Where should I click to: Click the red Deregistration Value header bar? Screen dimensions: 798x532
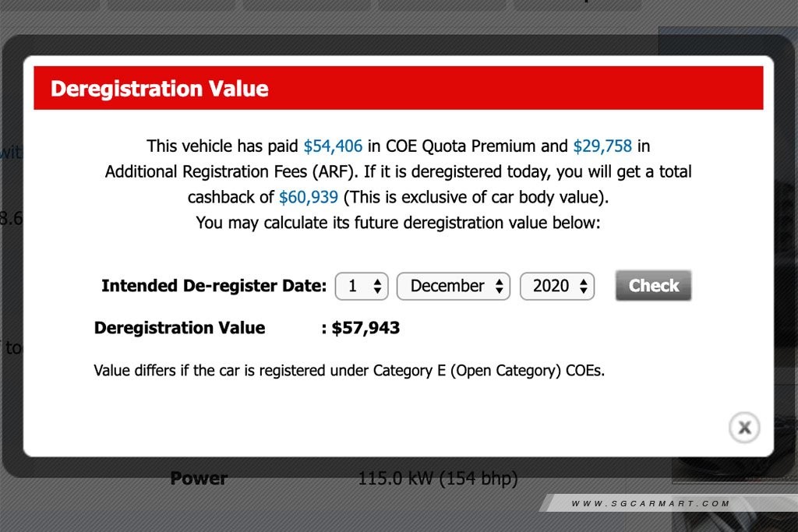click(x=398, y=88)
